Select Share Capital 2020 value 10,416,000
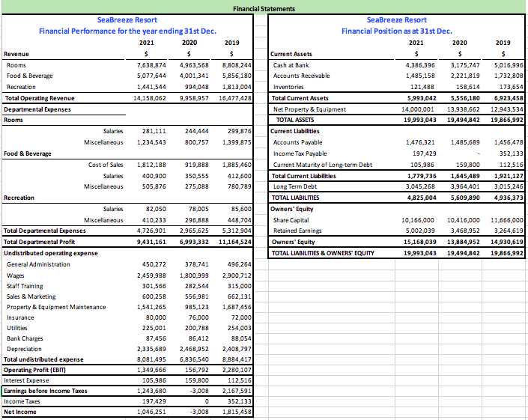The height and width of the screenshot is (420, 528). [x=464, y=220]
